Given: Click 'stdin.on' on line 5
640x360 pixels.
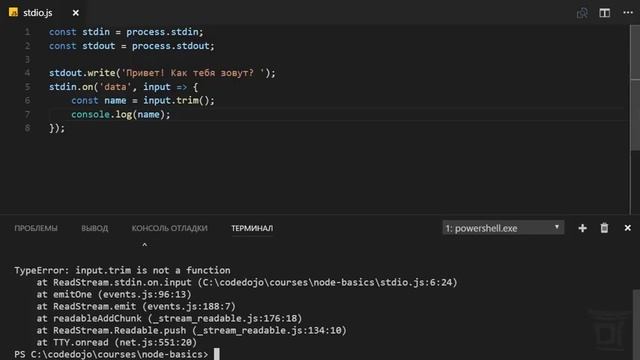Looking at the screenshot, I should [x=71, y=87].
